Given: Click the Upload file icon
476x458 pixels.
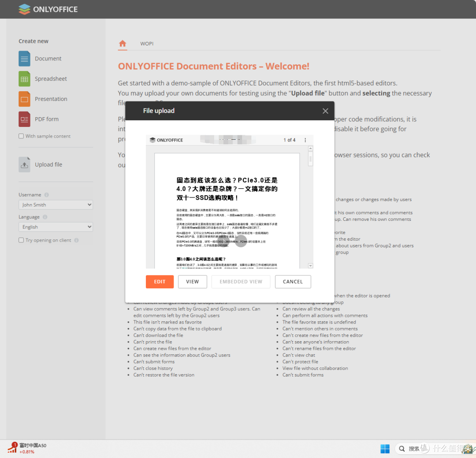Looking at the screenshot, I should click(x=24, y=164).
